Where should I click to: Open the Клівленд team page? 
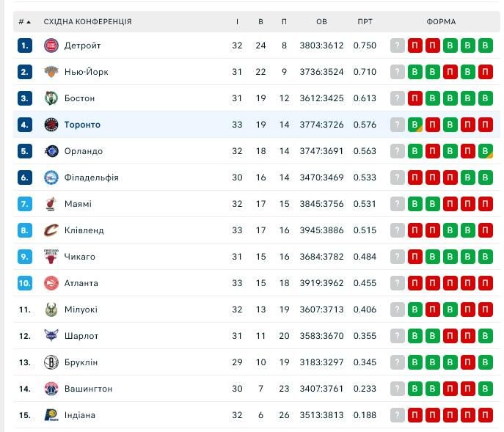click(x=84, y=230)
